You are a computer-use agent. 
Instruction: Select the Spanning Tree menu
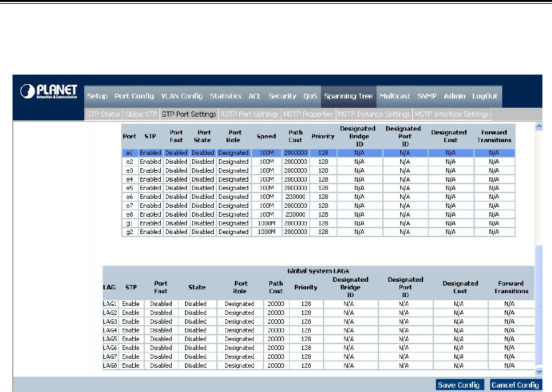click(348, 96)
